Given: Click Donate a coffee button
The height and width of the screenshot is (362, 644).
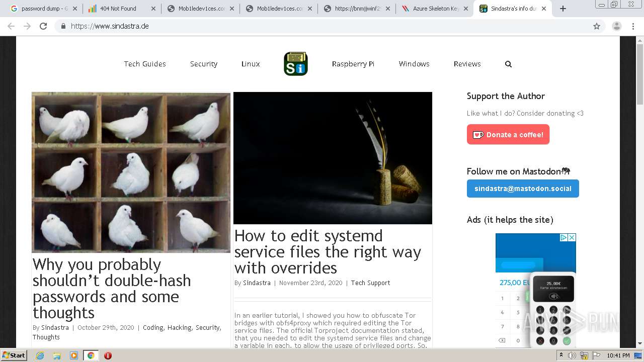Looking at the screenshot, I should pos(508,135).
